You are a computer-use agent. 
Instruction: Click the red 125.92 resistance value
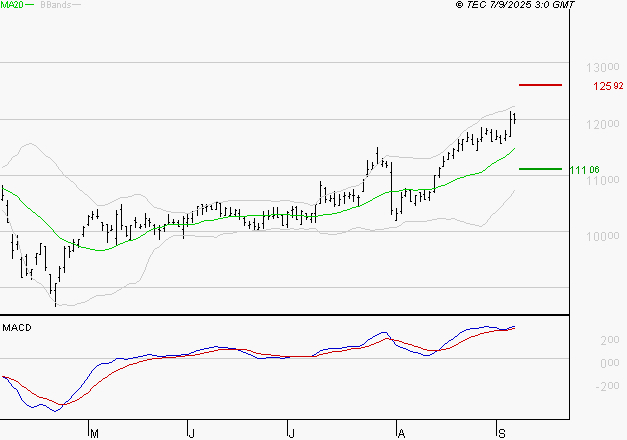[608, 86]
